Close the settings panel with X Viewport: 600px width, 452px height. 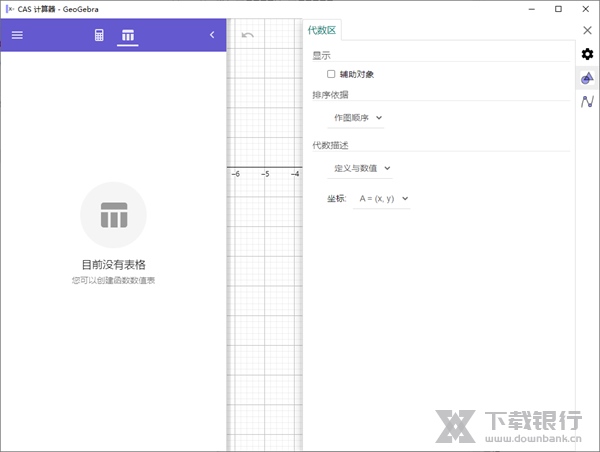pos(587,30)
